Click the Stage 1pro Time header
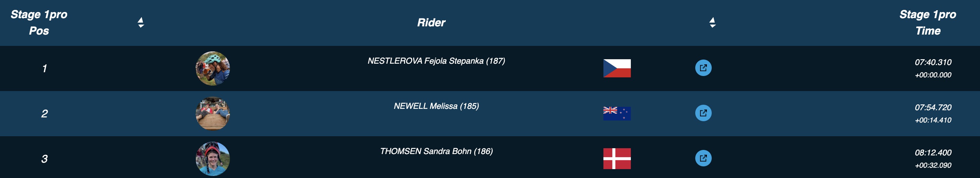The height and width of the screenshot is (178, 980). [928, 23]
